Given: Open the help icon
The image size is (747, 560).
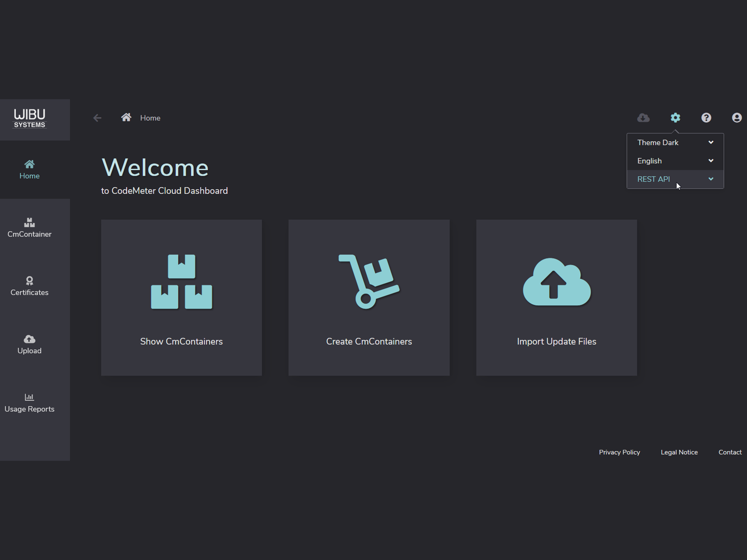Looking at the screenshot, I should pos(706,117).
